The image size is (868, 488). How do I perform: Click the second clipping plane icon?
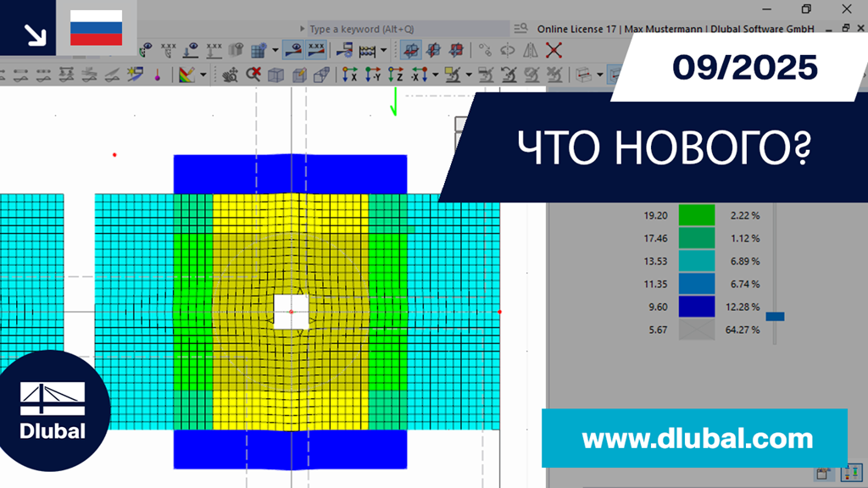click(433, 50)
